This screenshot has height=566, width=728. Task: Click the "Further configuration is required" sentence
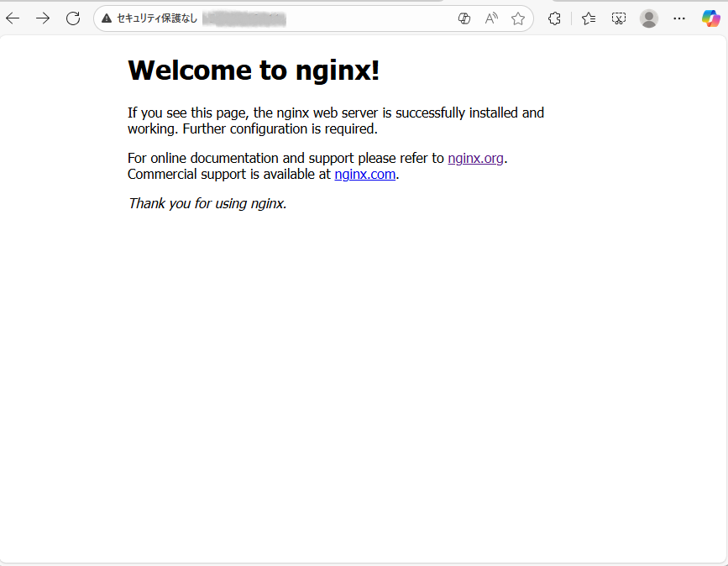280,129
